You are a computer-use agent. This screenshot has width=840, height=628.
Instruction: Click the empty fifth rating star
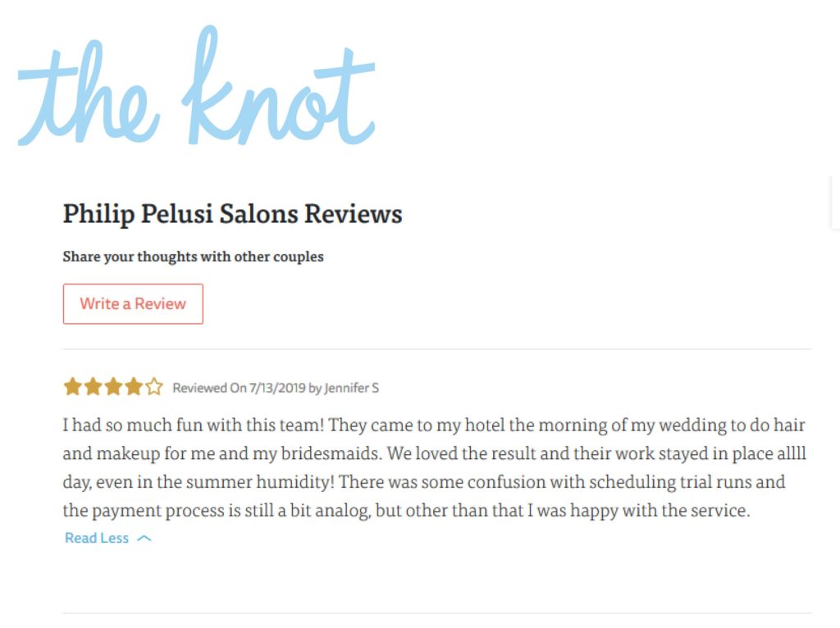pos(153,386)
